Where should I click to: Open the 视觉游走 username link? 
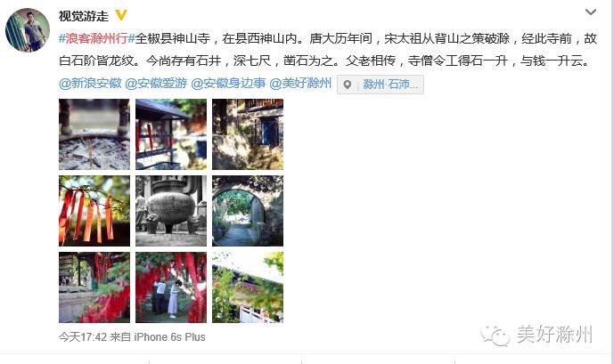tap(84, 16)
